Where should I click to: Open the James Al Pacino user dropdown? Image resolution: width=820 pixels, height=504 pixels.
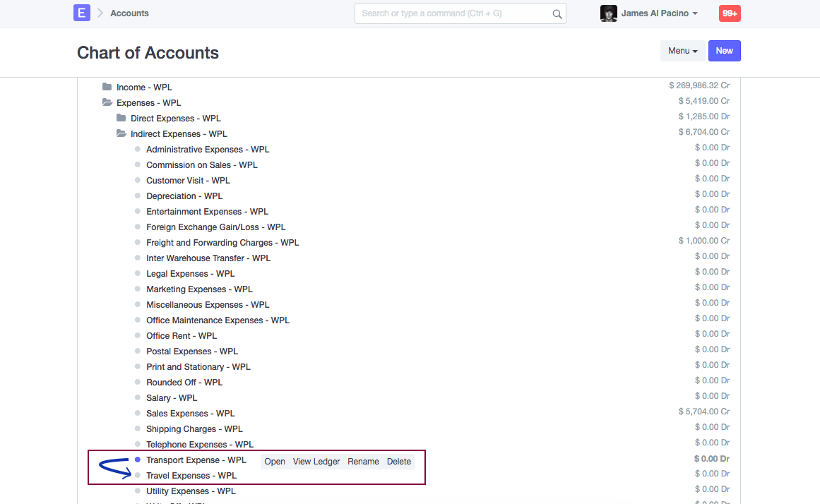pos(660,13)
